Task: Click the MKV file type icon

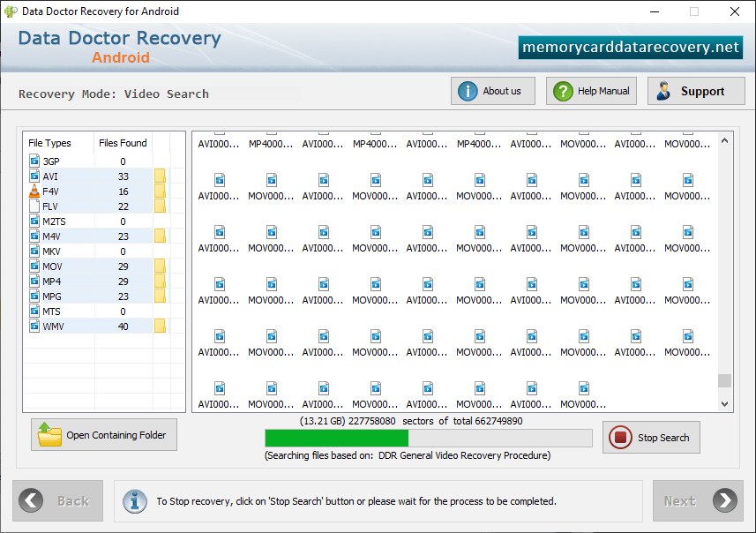Action: point(34,251)
